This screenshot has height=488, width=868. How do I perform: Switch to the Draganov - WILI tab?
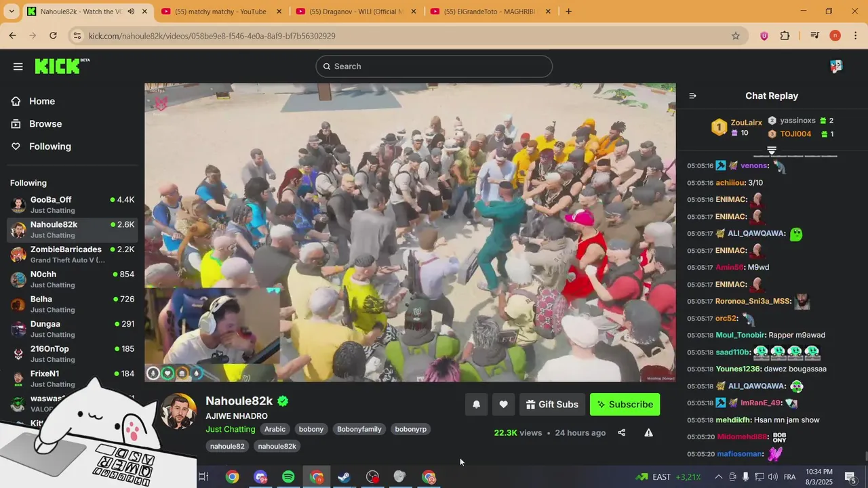click(355, 12)
